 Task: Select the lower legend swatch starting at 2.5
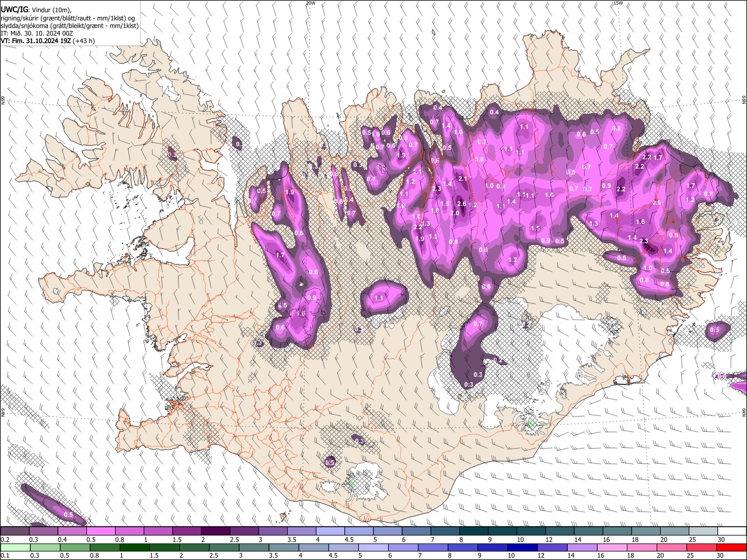click(x=224, y=547)
